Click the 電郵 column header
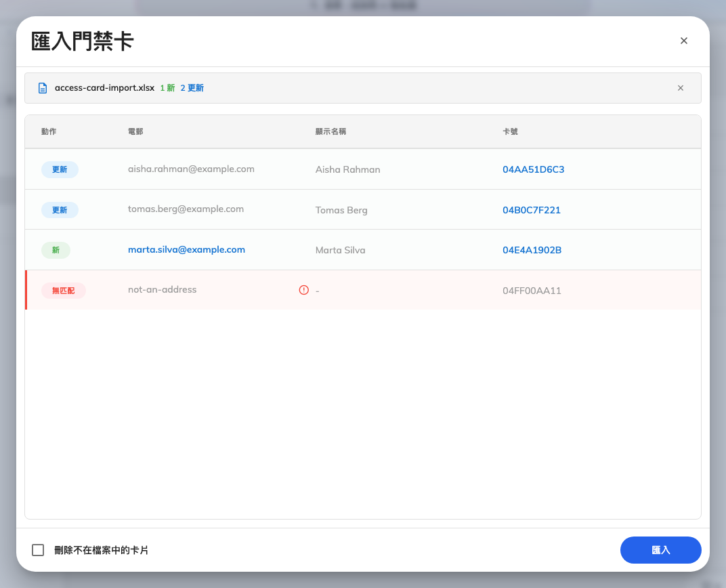Viewport: 726px width, 588px height. [x=135, y=131]
